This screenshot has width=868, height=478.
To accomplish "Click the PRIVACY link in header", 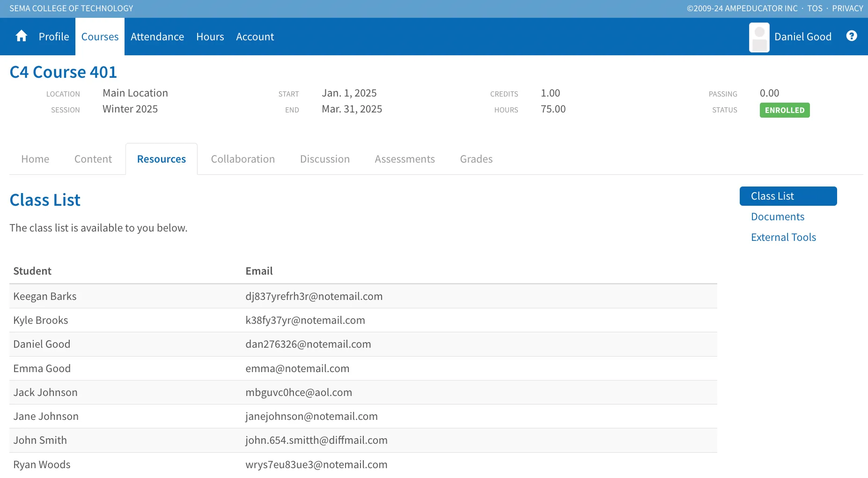I will tap(847, 8).
